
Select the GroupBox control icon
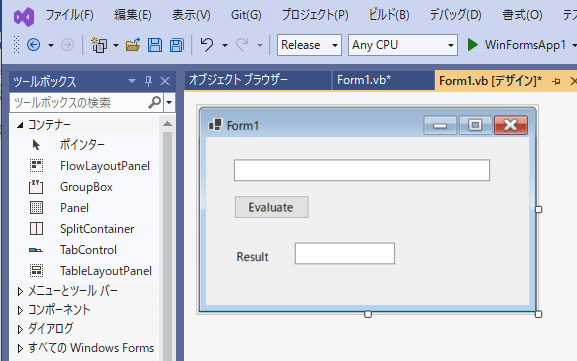pos(36,187)
